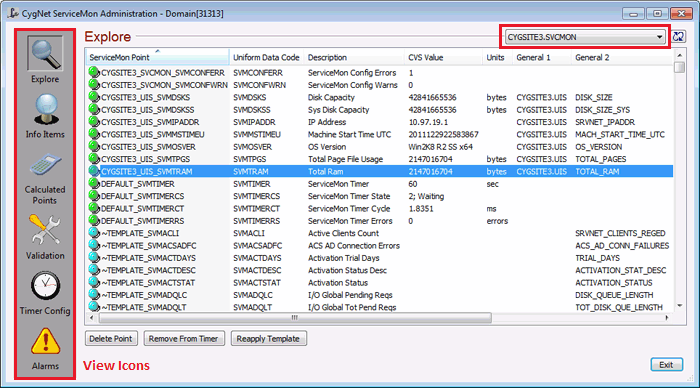The width and height of the screenshot is (700, 388).
Task: Select the CYGSITE3_UIS_SVMDSKSS point
Action: 148,109
